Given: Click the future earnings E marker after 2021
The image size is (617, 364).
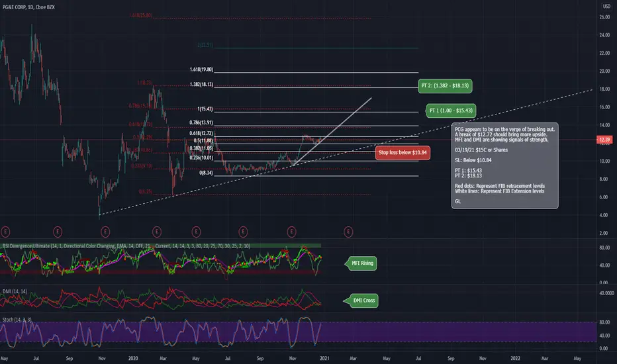Looking at the screenshot, I should pos(348,232).
